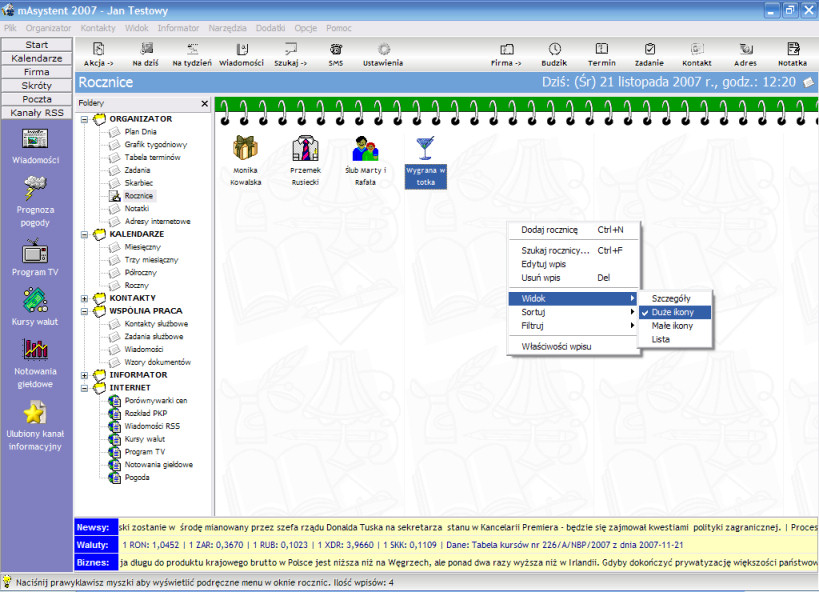Select the Ślub Marty i Rafała entry
The width and height of the screenshot is (819, 592).
point(365,161)
